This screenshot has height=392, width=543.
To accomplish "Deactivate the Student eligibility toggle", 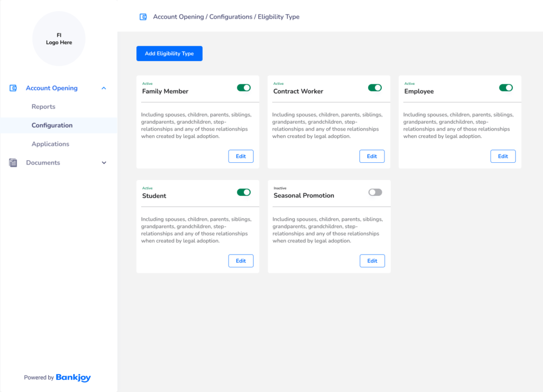I will coord(244,192).
